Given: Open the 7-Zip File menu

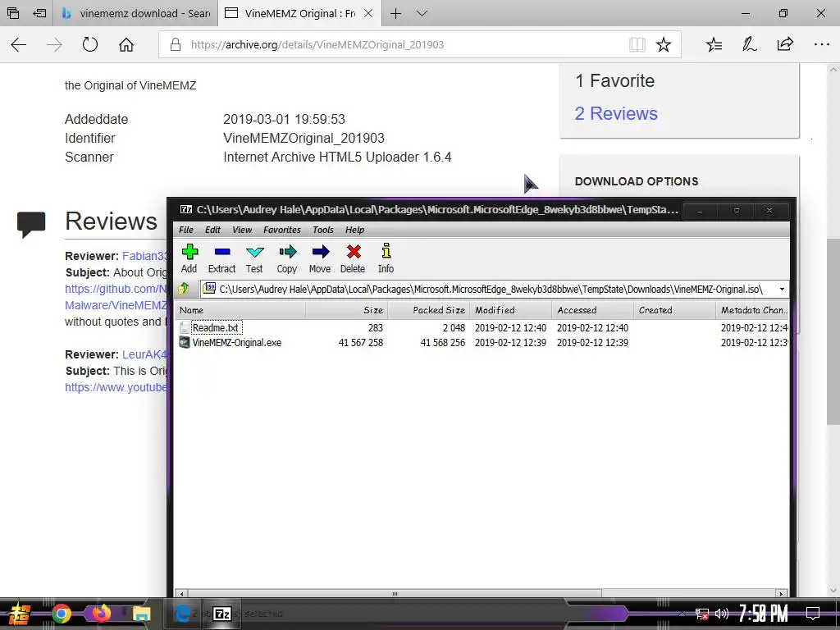Looking at the screenshot, I should click(x=186, y=230).
